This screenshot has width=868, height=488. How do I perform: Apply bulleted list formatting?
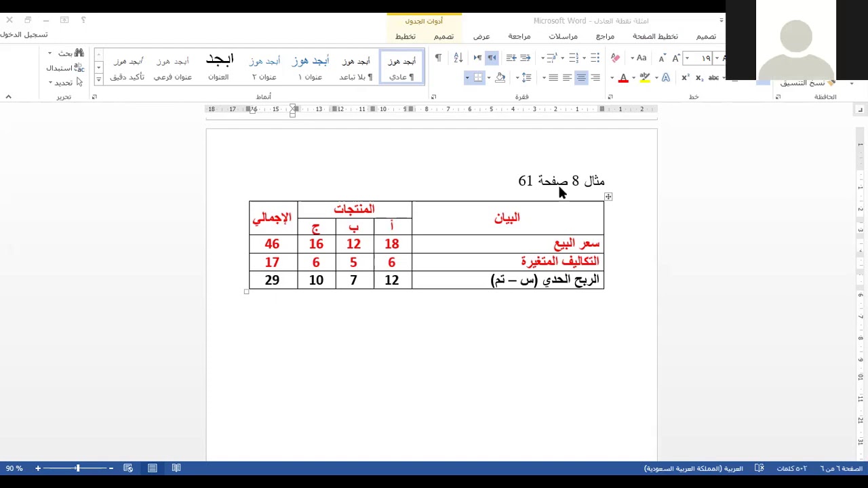click(595, 58)
